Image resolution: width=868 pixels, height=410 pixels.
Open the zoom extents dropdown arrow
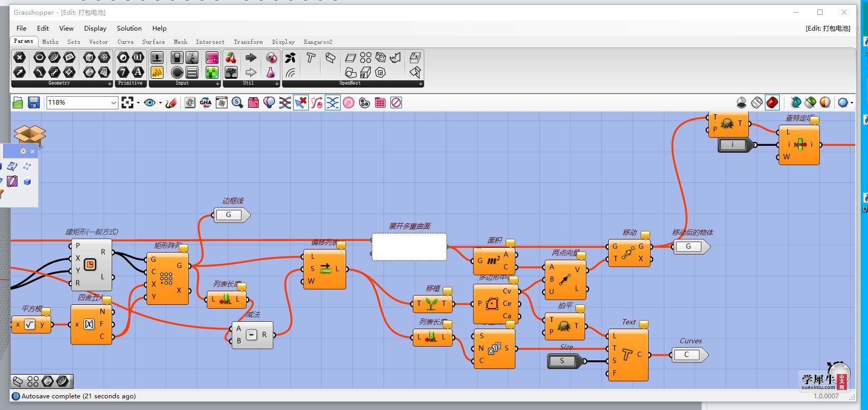coord(138,103)
